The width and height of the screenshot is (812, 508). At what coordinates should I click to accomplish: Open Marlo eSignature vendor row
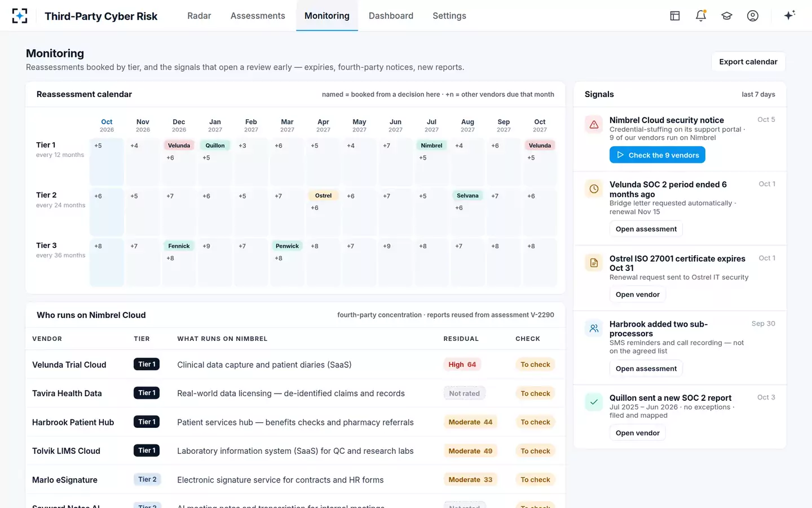tap(295, 480)
